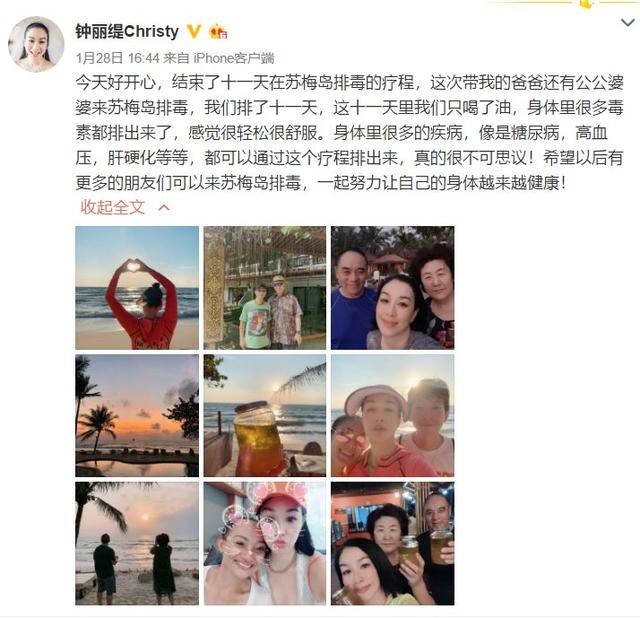Open the profile avatar photo
This screenshot has width=640, height=618.
coord(36,44)
